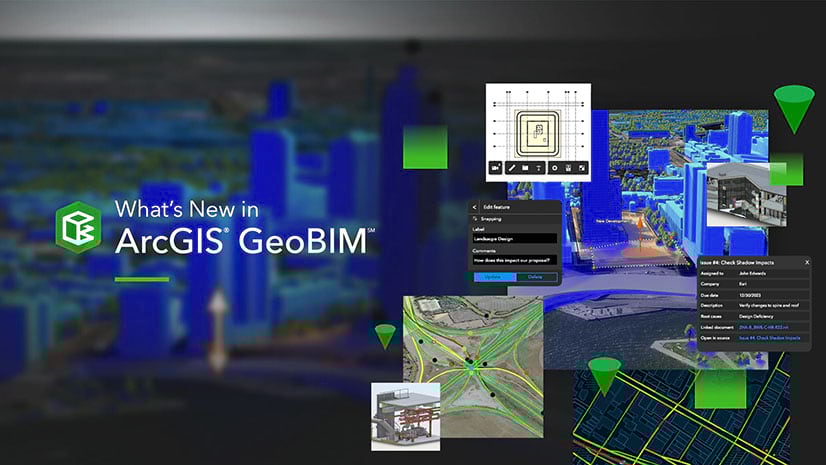Click the Delete button
The width and height of the screenshot is (826, 465).
(x=535, y=277)
